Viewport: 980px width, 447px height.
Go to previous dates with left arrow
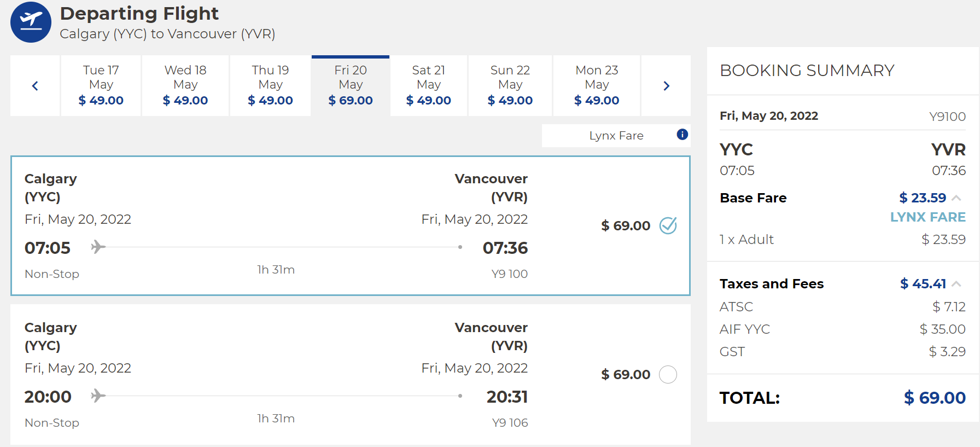[x=35, y=86]
